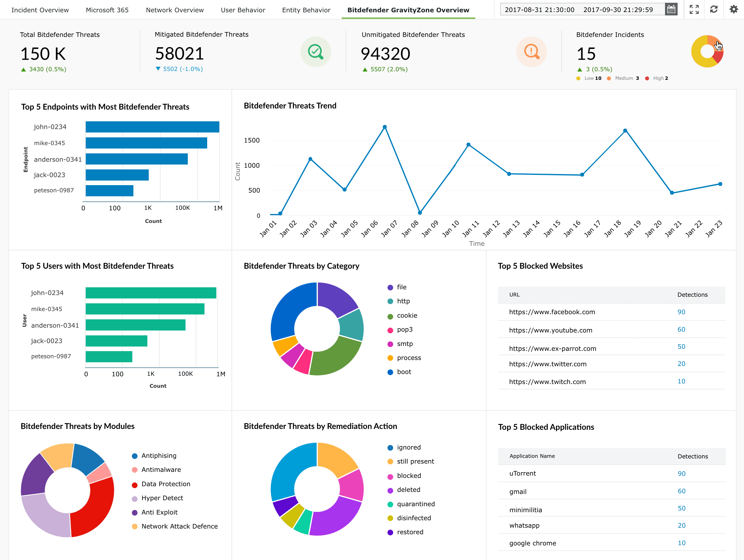Image resolution: width=744 pixels, height=560 pixels.
Task: Click the Mitigated threats 58021 value
Action: point(180,54)
